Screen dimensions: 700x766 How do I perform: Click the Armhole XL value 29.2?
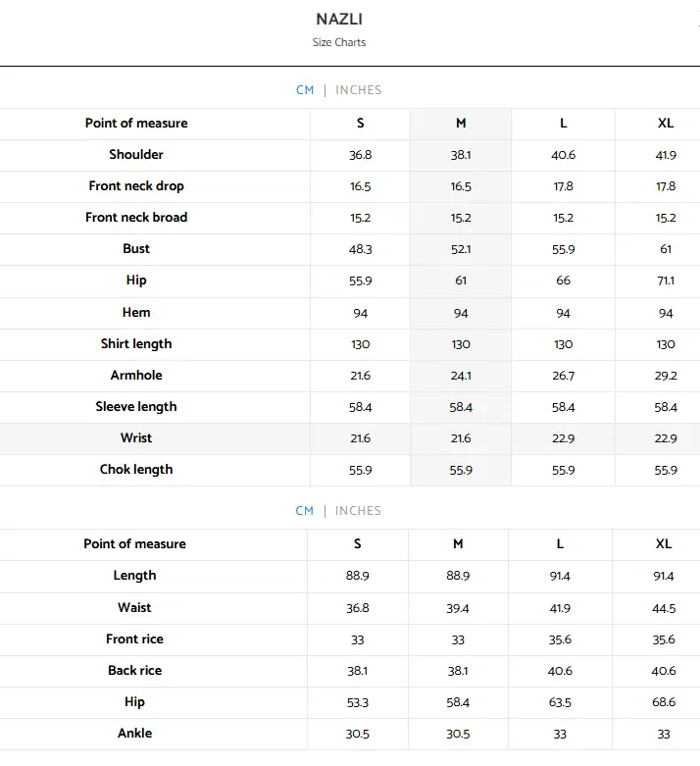(666, 376)
